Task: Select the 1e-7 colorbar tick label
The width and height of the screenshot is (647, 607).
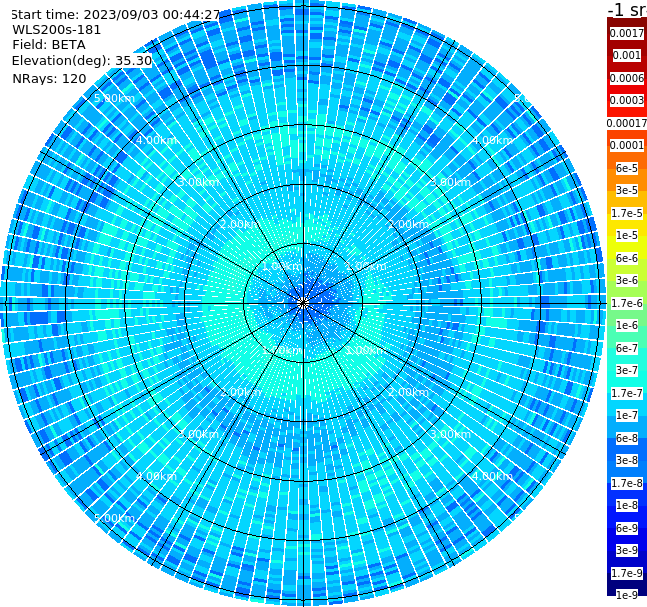Action: point(627,415)
